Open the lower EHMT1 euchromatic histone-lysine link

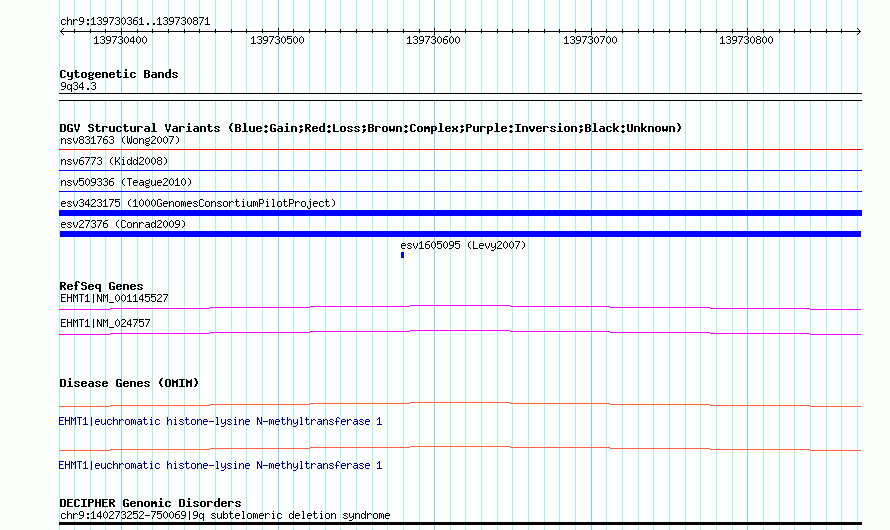(220, 465)
